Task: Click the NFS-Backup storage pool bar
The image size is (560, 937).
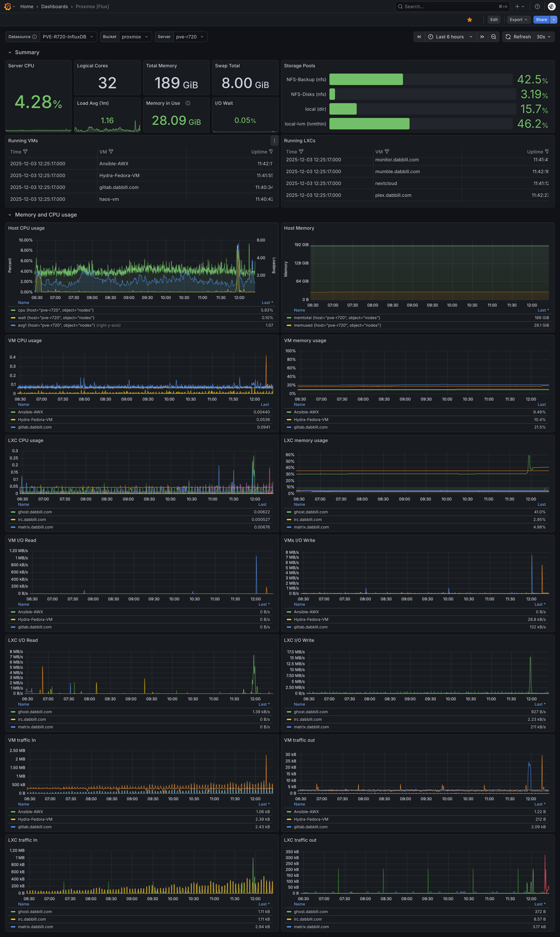Action: 366,79
